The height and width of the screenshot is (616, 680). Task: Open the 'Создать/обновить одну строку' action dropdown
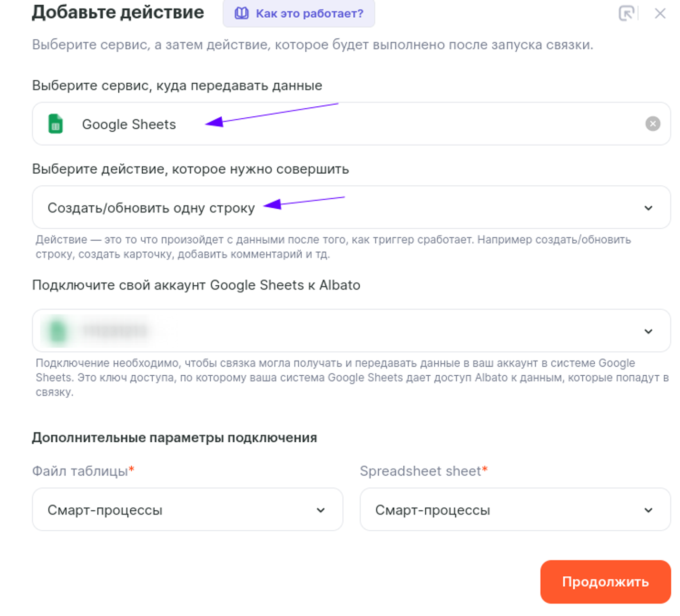[335, 208]
